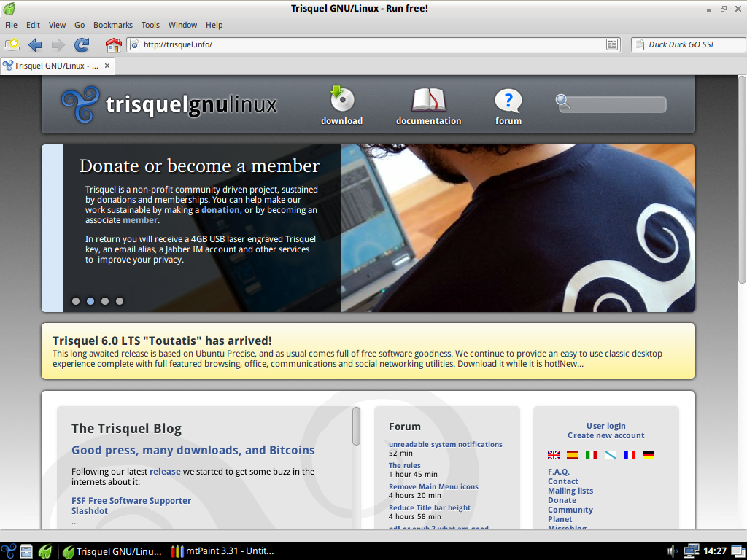This screenshot has height=560, width=747.
Task: Click the search engine page icon
Action: point(639,44)
